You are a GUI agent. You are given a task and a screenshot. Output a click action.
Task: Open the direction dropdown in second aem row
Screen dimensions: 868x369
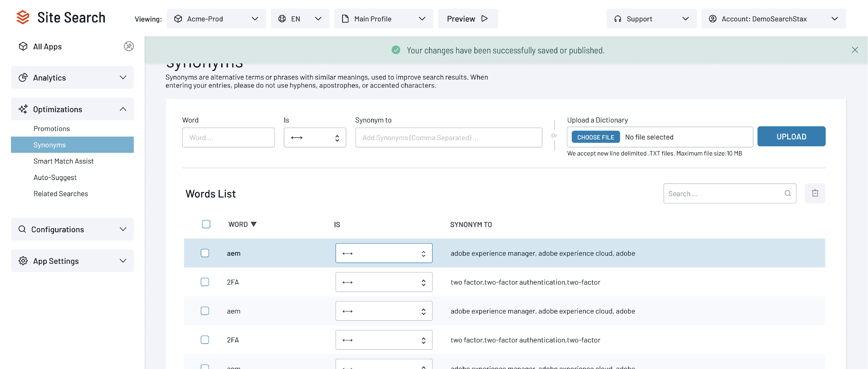[384, 311]
